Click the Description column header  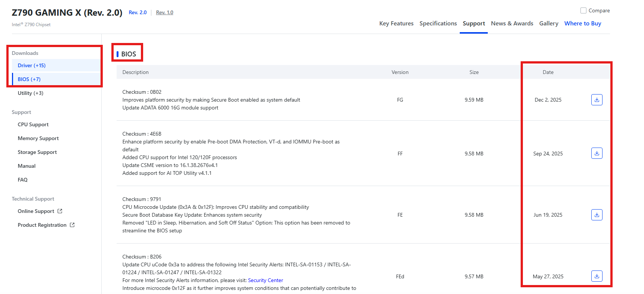pyautogui.click(x=135, y=72)
